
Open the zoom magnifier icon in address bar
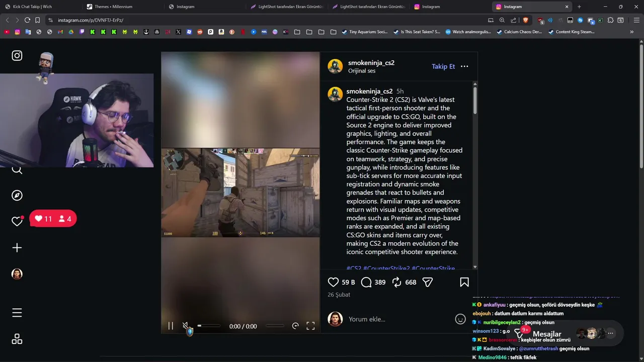coord(502,20)
